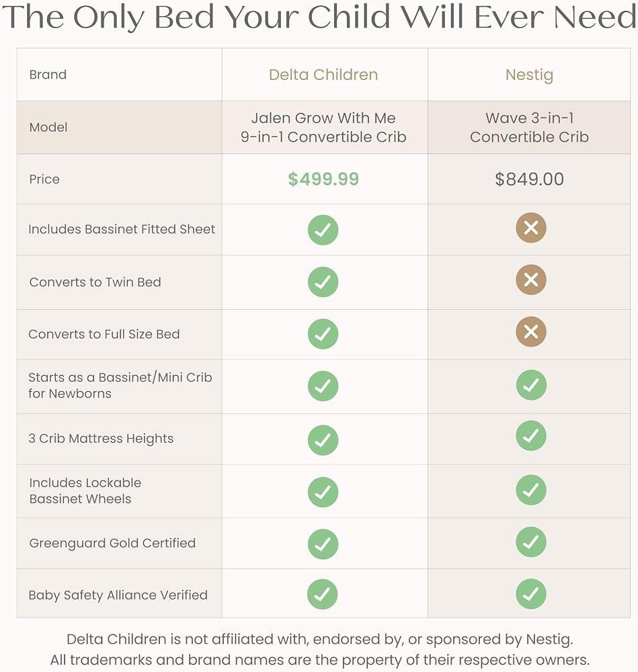The height and width of the screenshot is (672, 638).
Task: Click Nestig's Baby Safety Alliance Verified checkmark
Action: click(531, 593)
